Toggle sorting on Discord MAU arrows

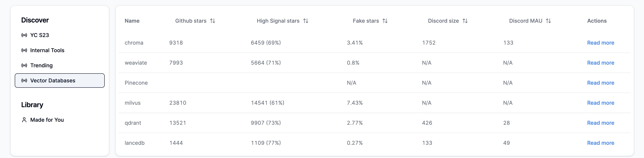pyautogui.click(x=548, y=21)
